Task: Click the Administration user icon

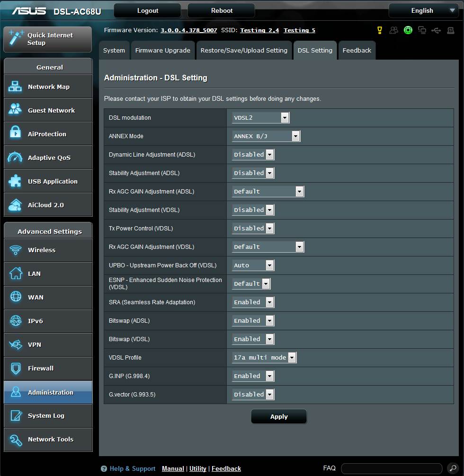Action: pyautogui.click(x=16, y=392)
